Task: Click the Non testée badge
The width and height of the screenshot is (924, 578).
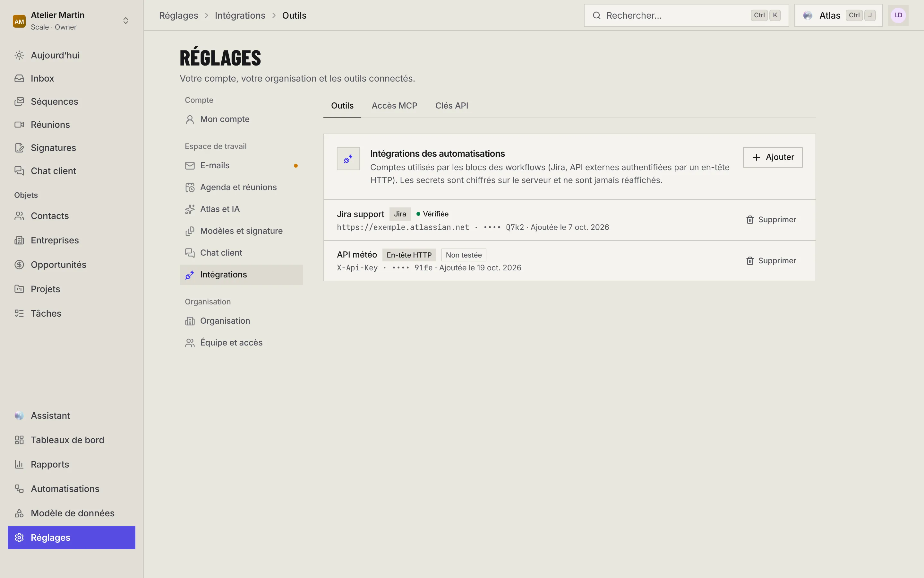Action: pyautogui.click(x=464, y=255)
